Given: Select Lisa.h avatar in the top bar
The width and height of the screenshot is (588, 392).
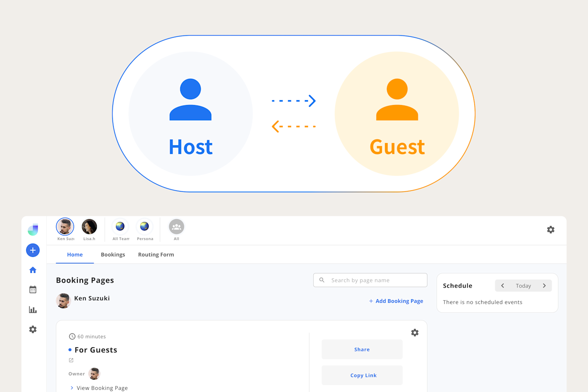Looking at the screenshot, I should [89, 227].
